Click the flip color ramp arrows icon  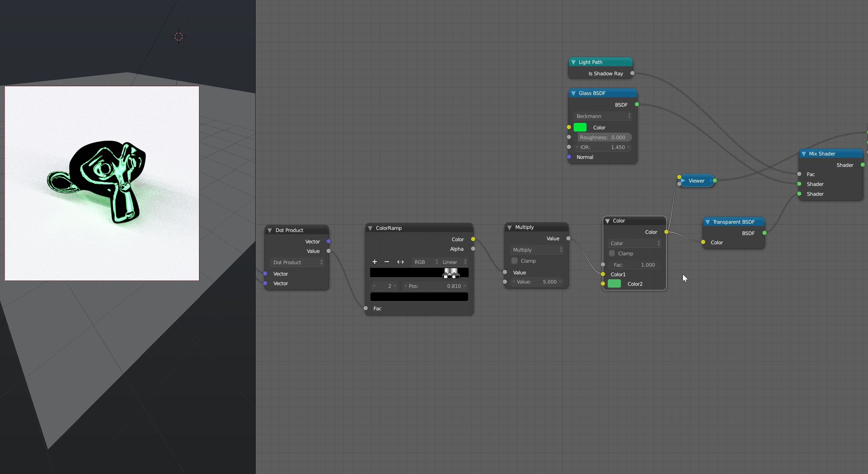(400, 262)
